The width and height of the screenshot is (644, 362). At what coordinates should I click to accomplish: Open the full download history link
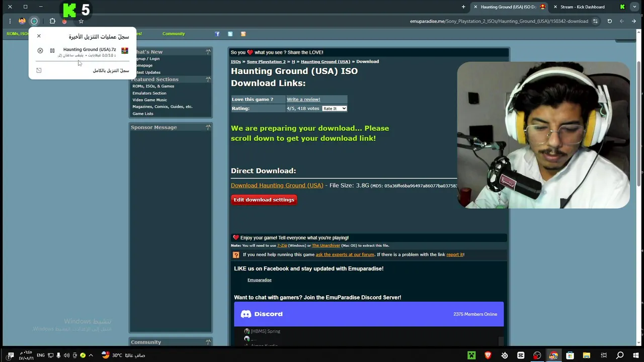coord(111,70)
